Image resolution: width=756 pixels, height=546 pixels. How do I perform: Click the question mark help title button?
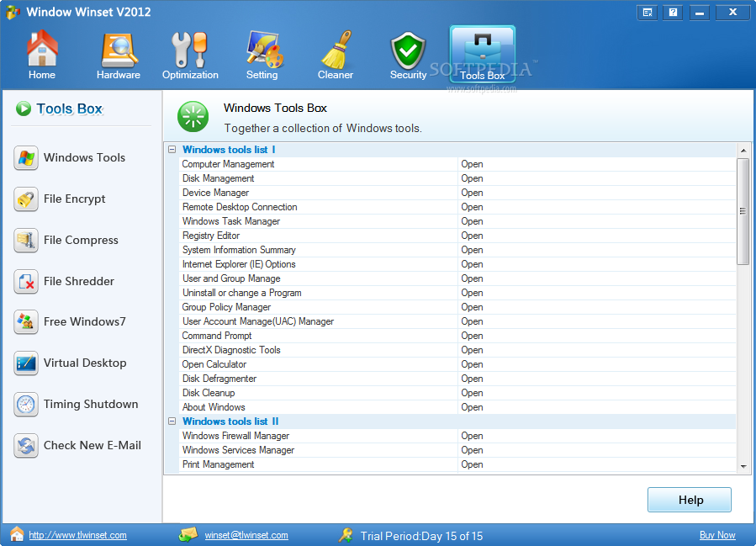click(x=673, y=13)
